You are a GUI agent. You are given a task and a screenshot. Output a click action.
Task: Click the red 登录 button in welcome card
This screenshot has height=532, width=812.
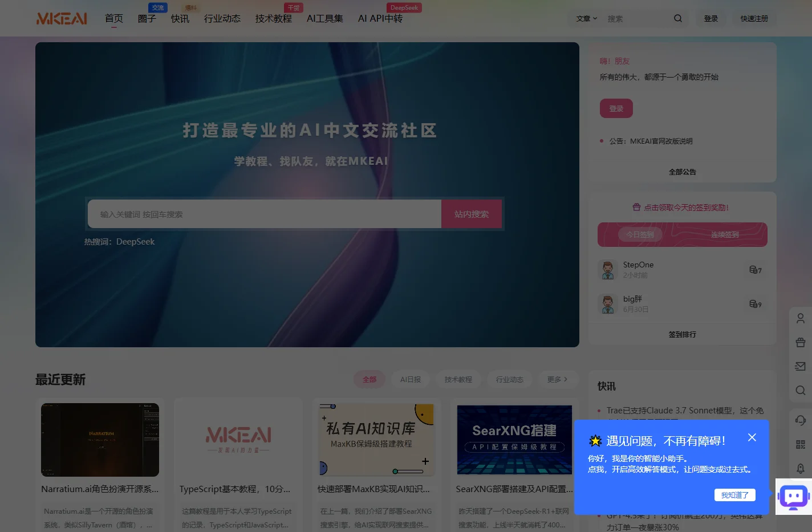(616, 108)
